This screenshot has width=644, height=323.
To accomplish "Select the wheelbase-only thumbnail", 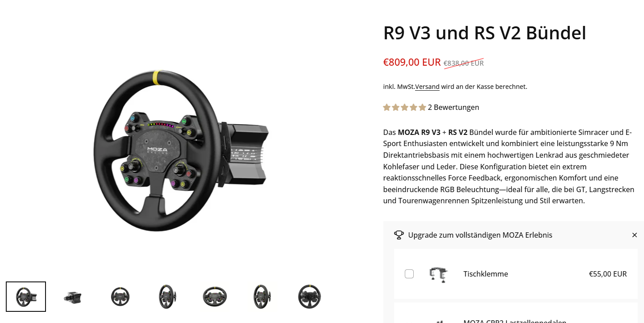I will (x=73, y=297).
